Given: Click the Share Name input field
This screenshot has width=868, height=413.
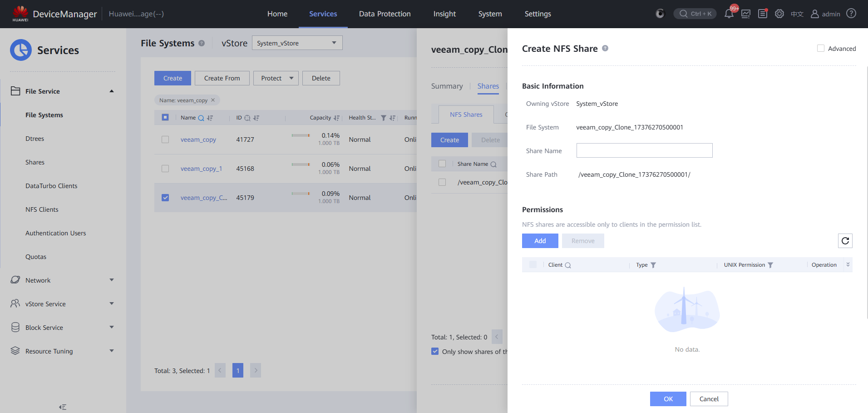Looking at the screenshot, I should [644, 150].
